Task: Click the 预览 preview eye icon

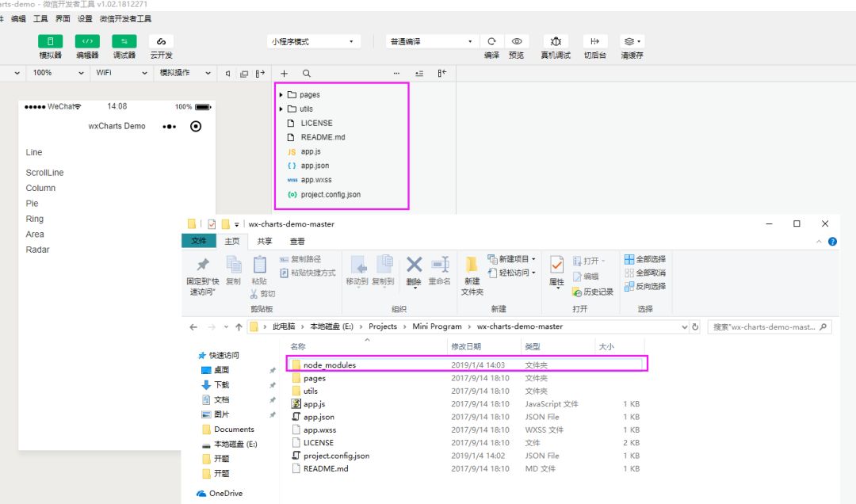Action: pyautogui.click(x=517, y=41)
